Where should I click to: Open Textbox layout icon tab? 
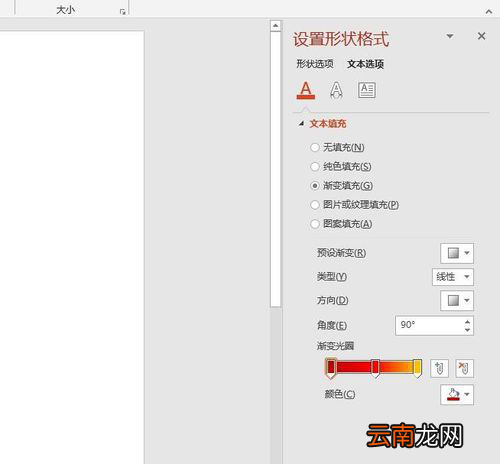coord(367,90)
